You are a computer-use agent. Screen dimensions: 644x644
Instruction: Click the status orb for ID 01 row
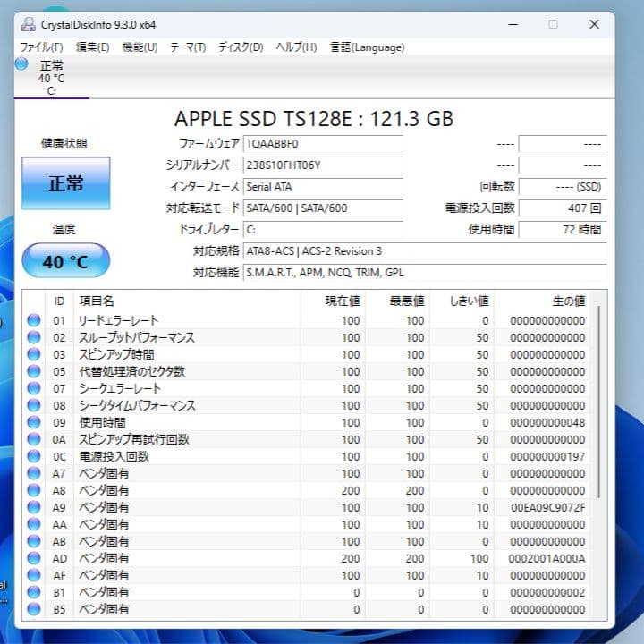click(x=34, y=320)
